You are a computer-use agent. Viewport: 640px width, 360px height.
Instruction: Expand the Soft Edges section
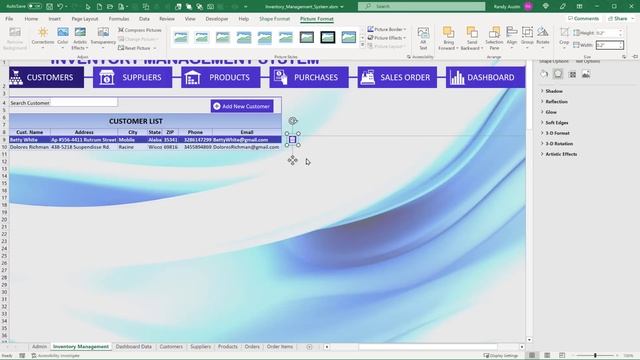point(556,123)
